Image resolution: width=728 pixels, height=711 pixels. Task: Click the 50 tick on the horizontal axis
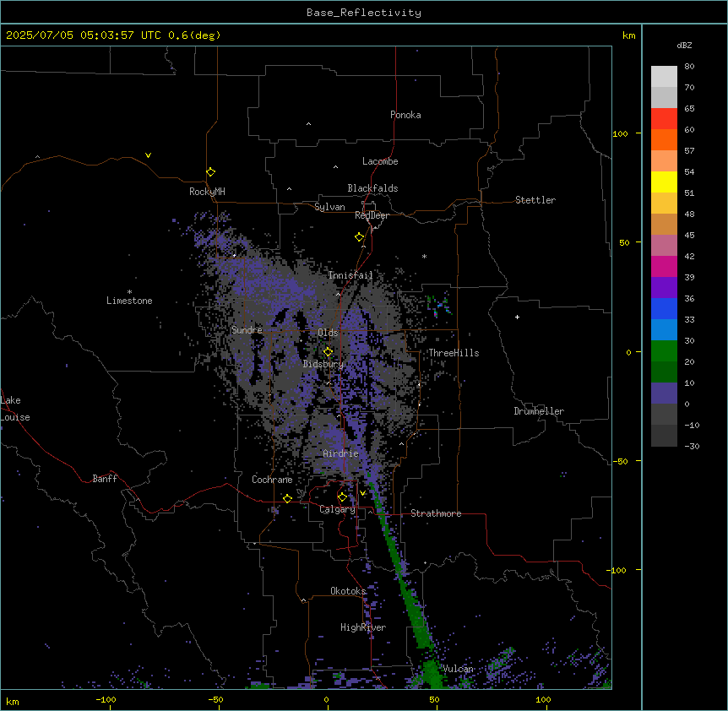click(435, 699)
